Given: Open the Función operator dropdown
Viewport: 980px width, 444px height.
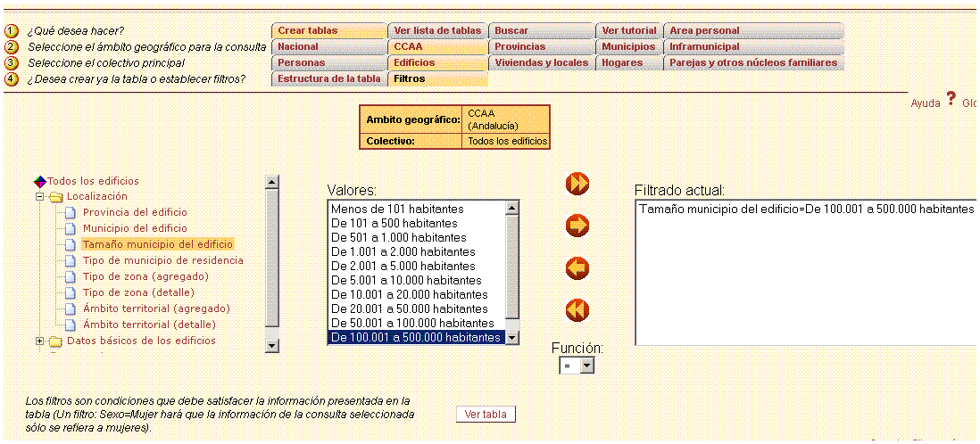Looking at the screenshot, I should (586, 366).
